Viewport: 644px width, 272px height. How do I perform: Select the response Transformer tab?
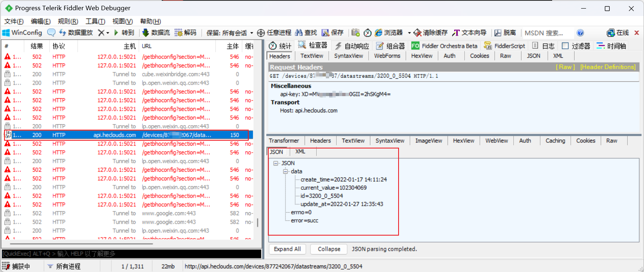pos(284,141)
